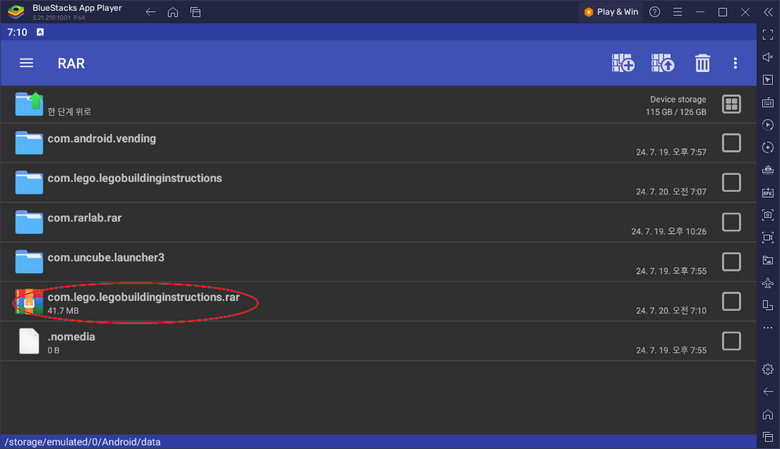780x449 pixels.
Task: Click the RAR app title
Action: click(x=71, y=64)
